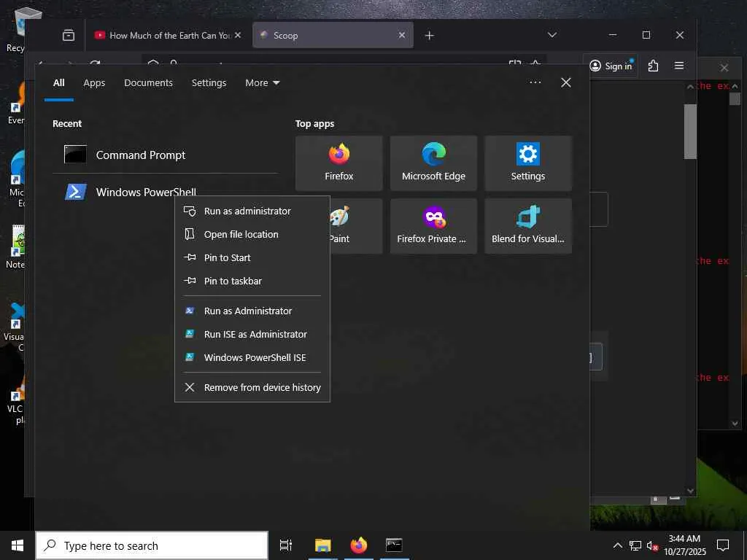The image size is (747, 560).
Task: Click the Firefox page scrollbar thumb
Action: 690,131
